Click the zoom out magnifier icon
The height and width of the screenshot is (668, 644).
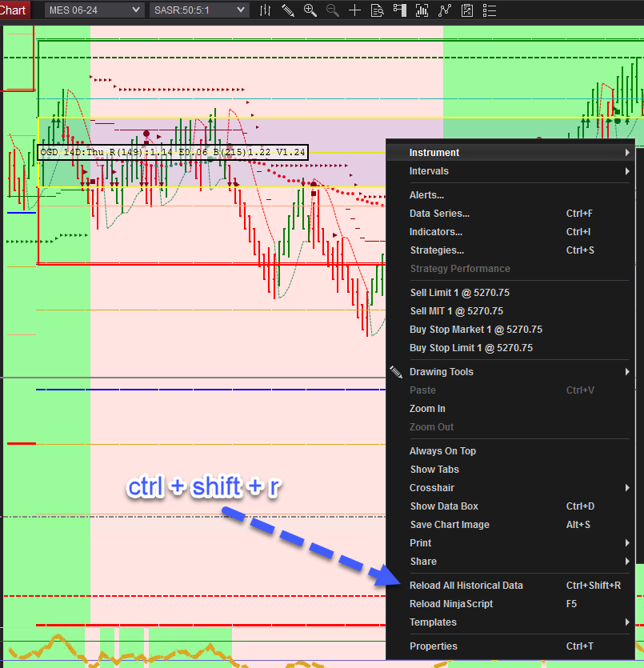(332, 10)
